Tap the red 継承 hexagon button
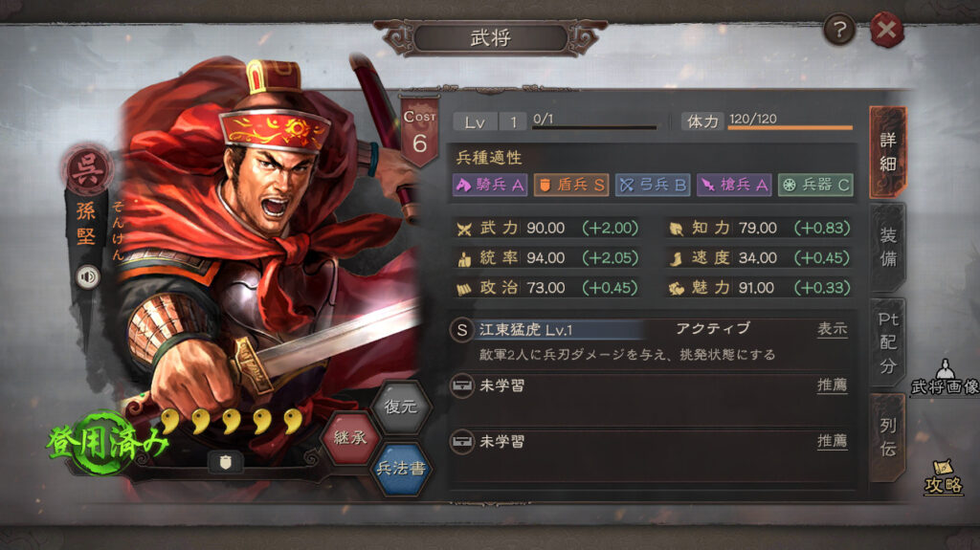Viewport: 980px width, 550px height. point(350,437)
